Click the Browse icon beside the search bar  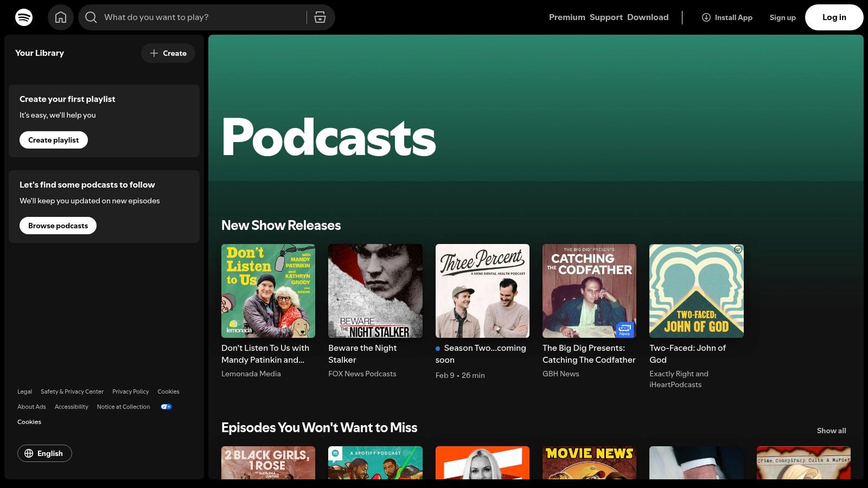tap(320, 17)
